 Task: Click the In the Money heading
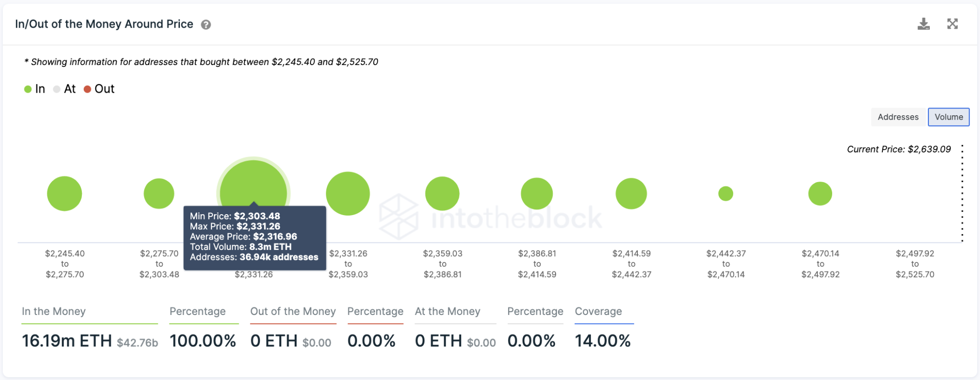click(x=54, y=312)
